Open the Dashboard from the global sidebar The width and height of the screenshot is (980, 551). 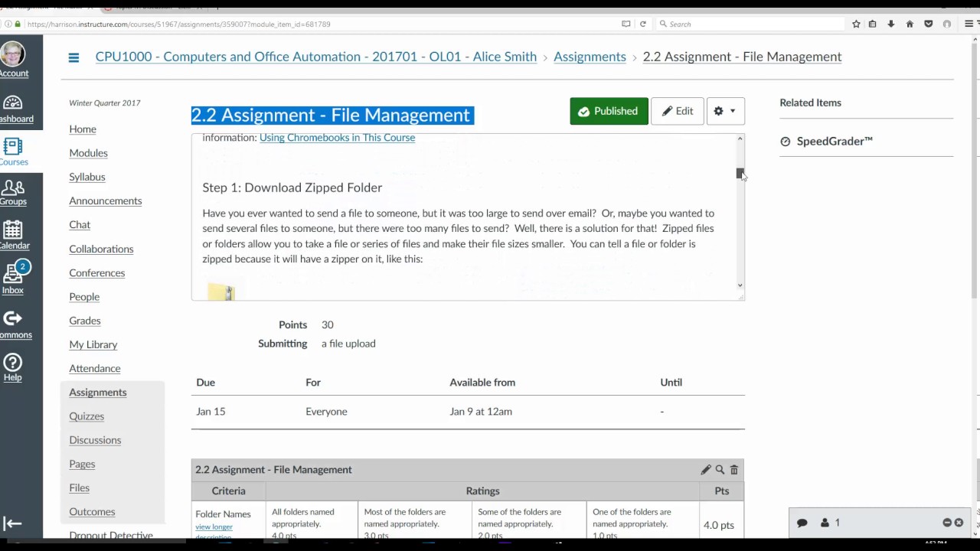[14, 109]
